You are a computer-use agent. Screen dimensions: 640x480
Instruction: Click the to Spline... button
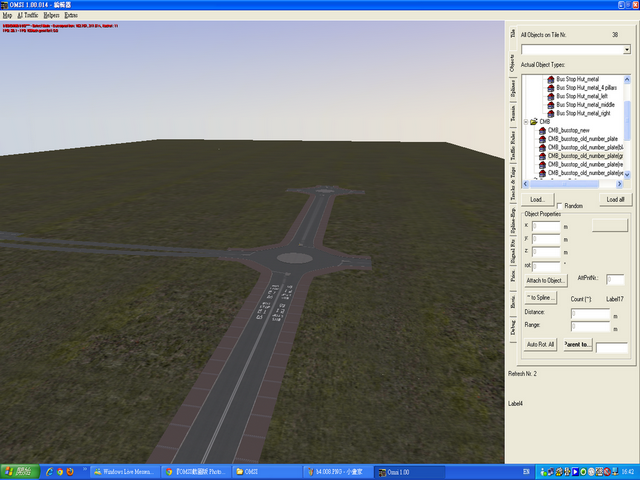click(541, 298)
